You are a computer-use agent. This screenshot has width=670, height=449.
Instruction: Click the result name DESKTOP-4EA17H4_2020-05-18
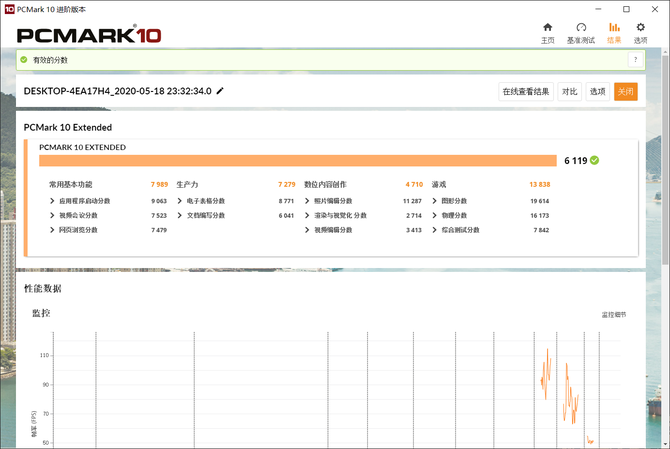tap(118, 91)
